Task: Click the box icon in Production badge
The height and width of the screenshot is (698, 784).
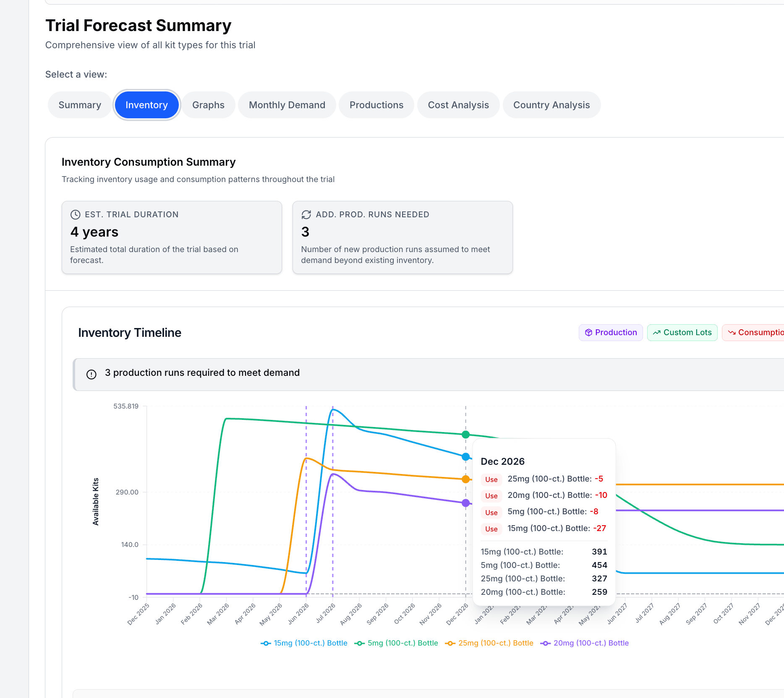Action: pos(588,333)
